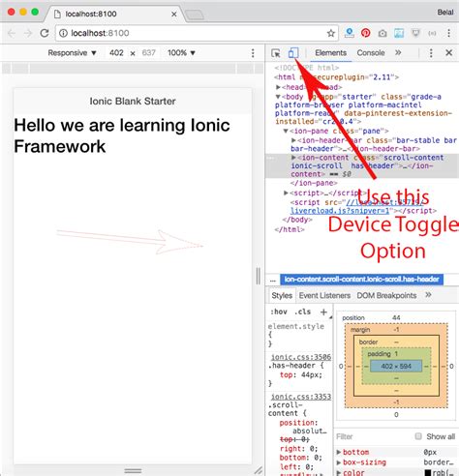Open the 100% zoom dropdown
Viewport: 459px width, 476px height.
click(x=181, y=53)
